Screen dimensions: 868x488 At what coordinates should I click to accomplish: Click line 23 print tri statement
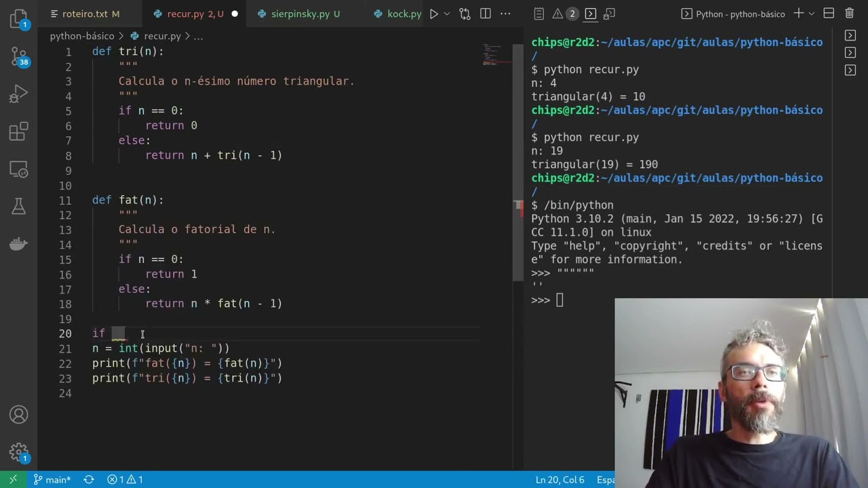(x=187, y=378)
